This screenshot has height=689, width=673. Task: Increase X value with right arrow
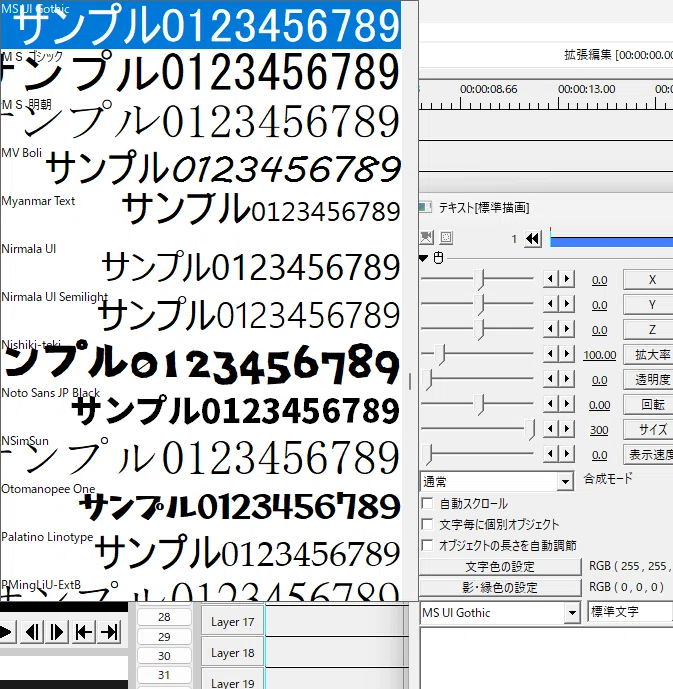pos(567,279)
